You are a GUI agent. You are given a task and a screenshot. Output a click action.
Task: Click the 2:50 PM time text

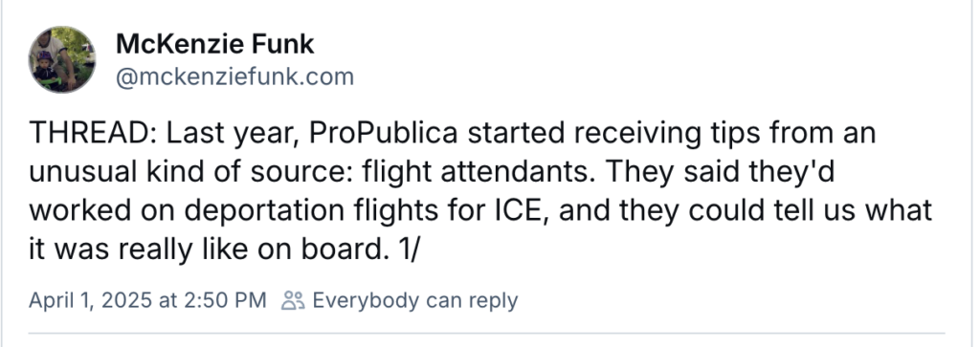click(x=224, y=300)
